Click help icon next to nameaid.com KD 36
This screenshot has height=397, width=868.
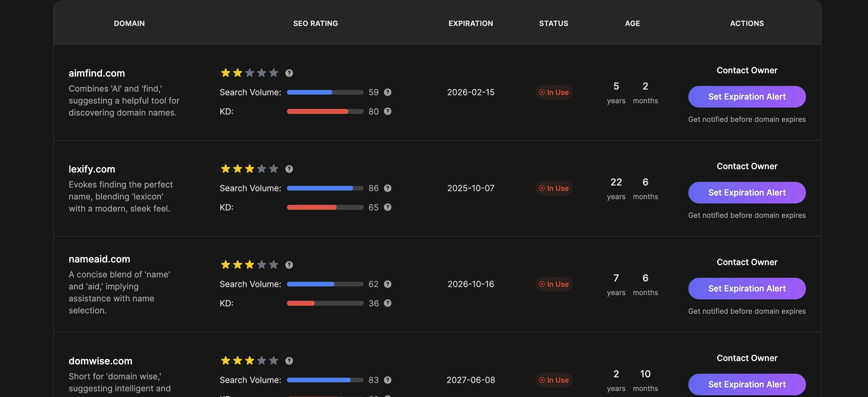click(387, 303)
